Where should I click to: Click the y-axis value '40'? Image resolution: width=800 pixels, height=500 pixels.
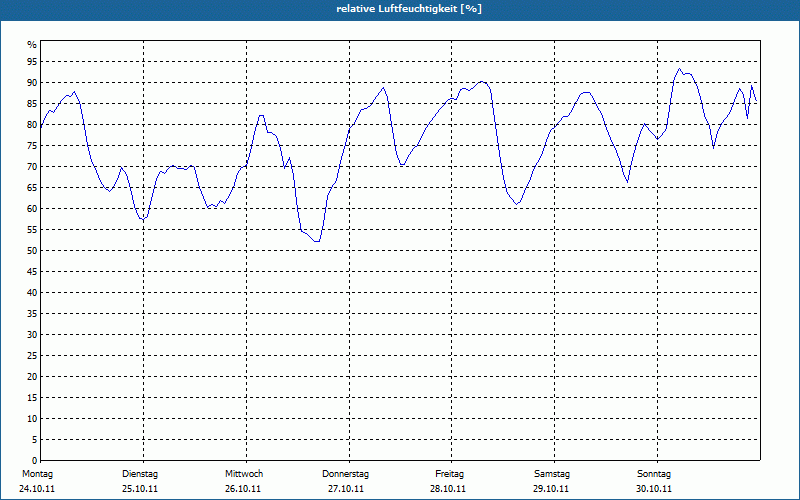point(32,292)
